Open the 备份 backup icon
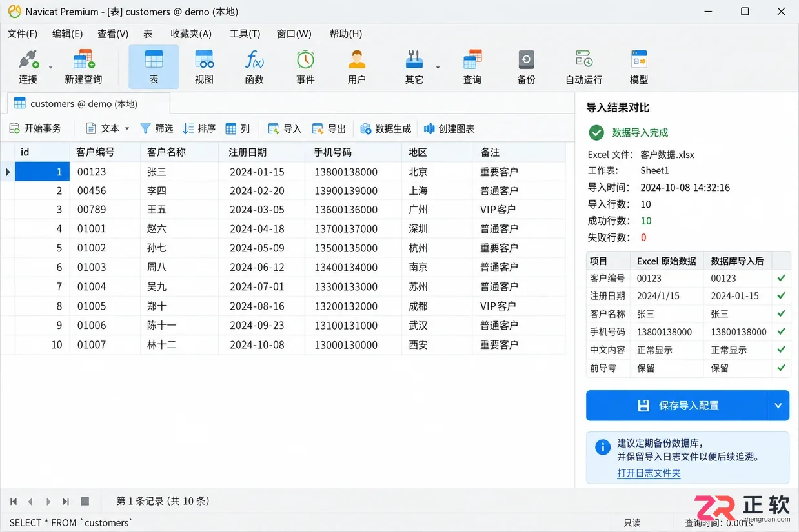 coord(527,61)
